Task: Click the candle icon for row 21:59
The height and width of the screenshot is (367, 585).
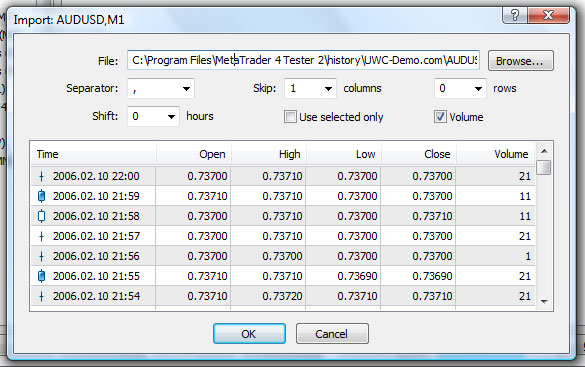Action: (41, 196)
